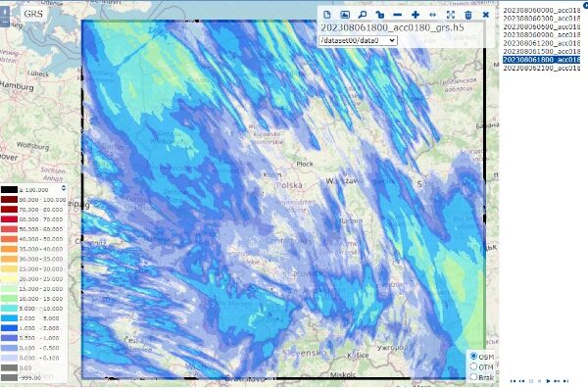This screenshot has height=388, width=588.
Task: Click the 5.000-10.000 cyan legend swatch
Action: tap(10, 309)
